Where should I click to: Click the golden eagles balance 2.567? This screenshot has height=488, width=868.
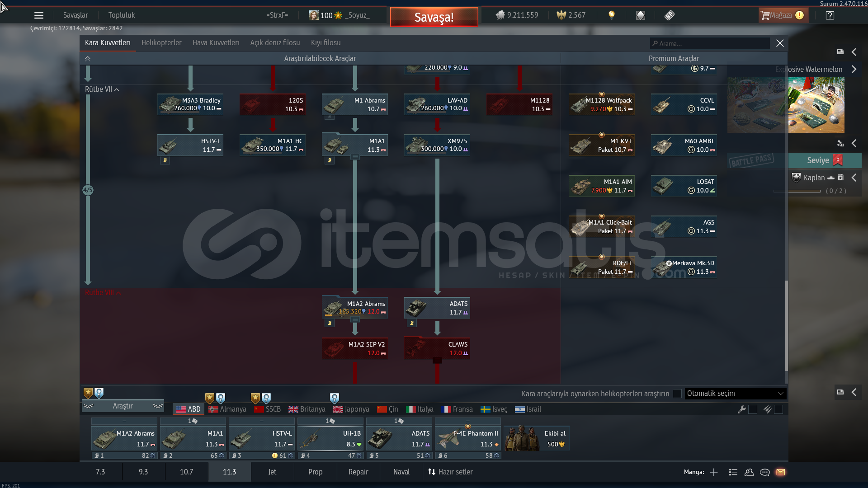tap(571, 15)
